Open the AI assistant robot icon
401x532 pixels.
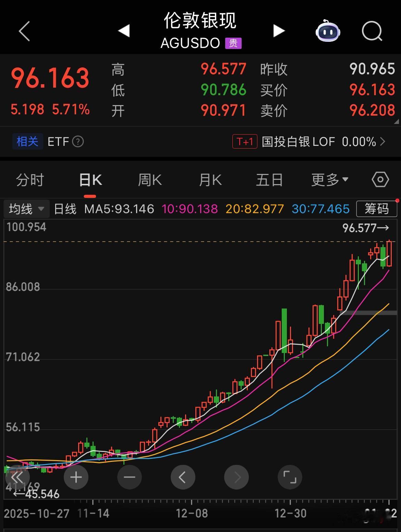click(x=328, y=31)
